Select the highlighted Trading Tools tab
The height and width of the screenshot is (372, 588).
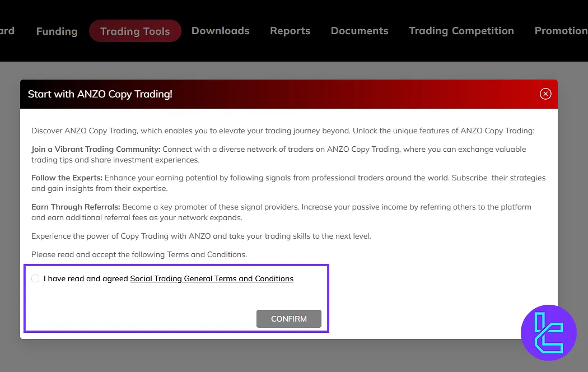coord(135,31)
